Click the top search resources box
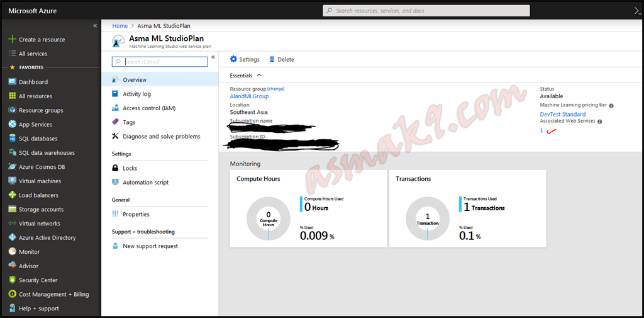 tap(426, 11)
